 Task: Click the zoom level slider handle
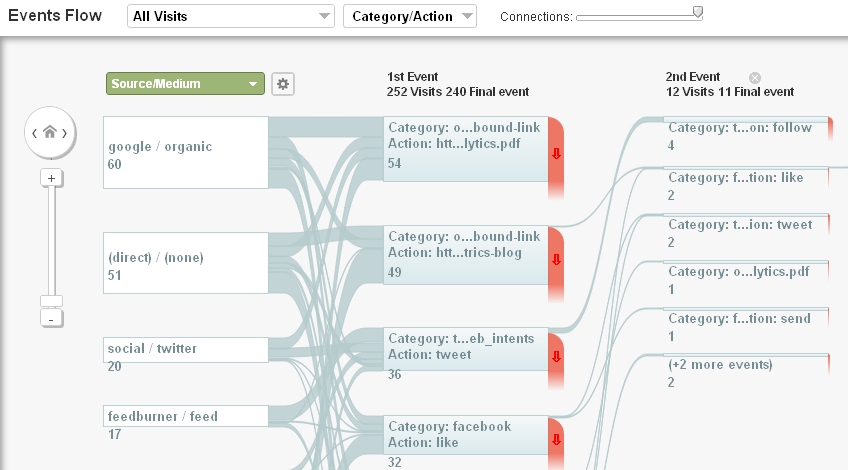[x=52, y=301]
